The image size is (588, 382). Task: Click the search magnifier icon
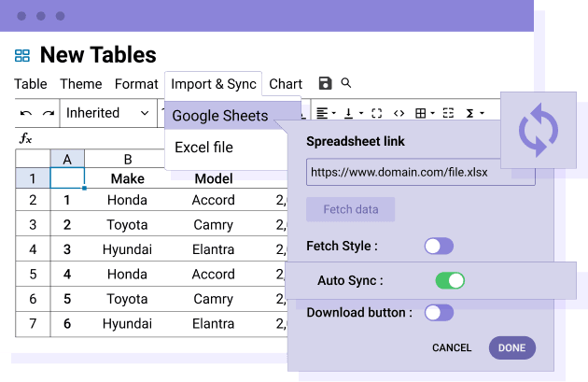(x=346, y=83)
